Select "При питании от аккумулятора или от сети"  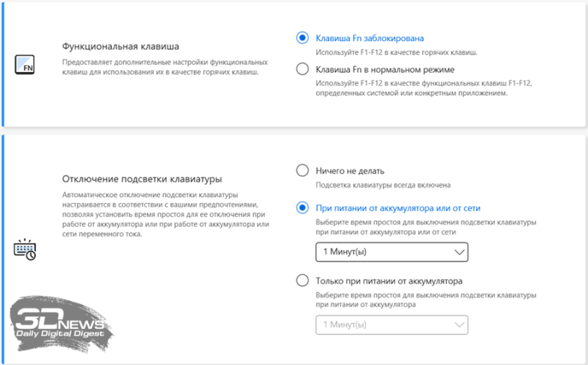[x=302, y=208]
